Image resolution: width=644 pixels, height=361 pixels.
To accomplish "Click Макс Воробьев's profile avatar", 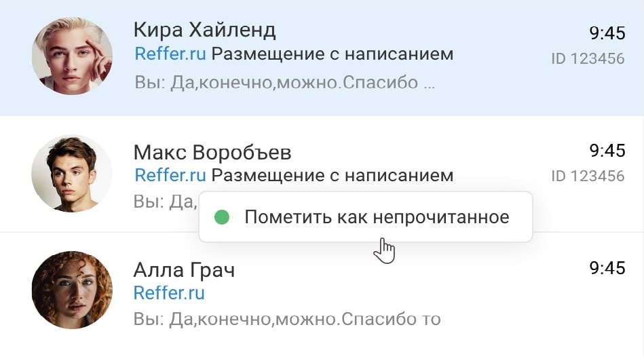I will coord(72,174).
